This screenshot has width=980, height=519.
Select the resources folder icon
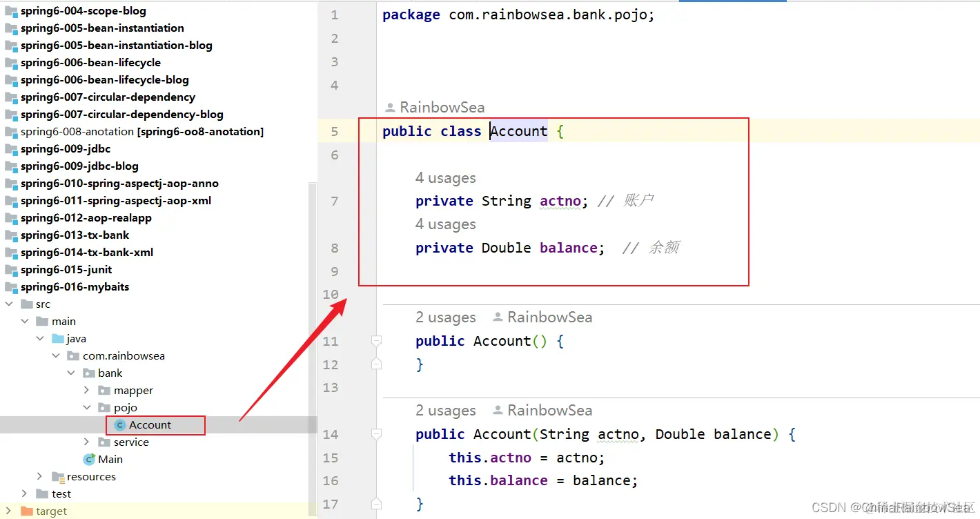[x=58, y=477]
